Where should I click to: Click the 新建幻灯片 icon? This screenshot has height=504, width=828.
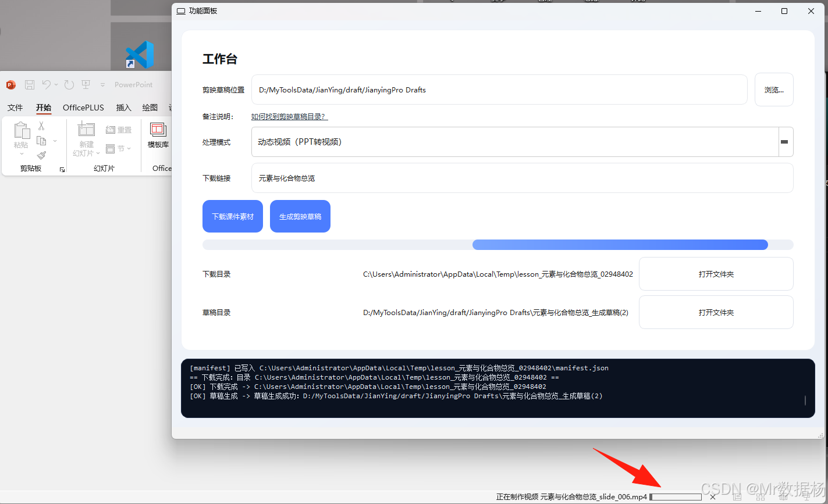(x=86, y=129)
